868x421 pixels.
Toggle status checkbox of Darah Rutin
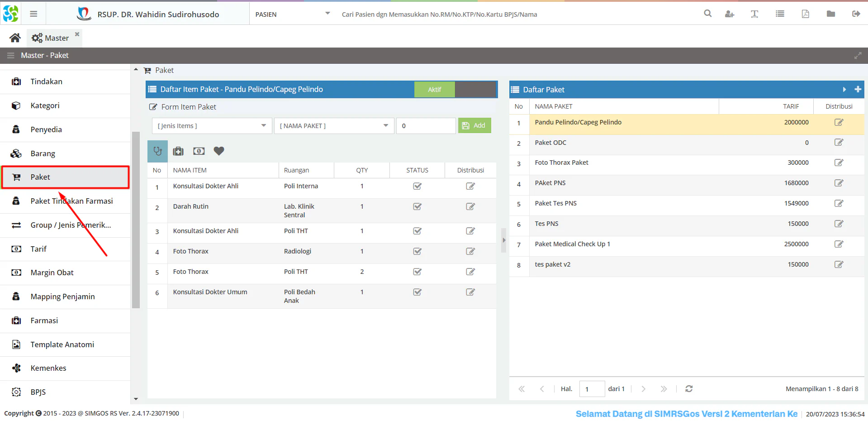tap(417, 207)
